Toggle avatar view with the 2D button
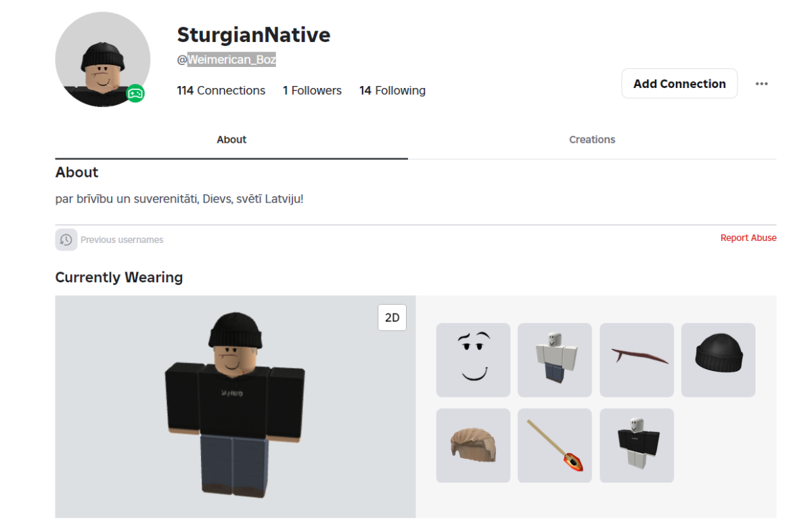This screenshot has width=812, height=522. click(x=392, y=318)
